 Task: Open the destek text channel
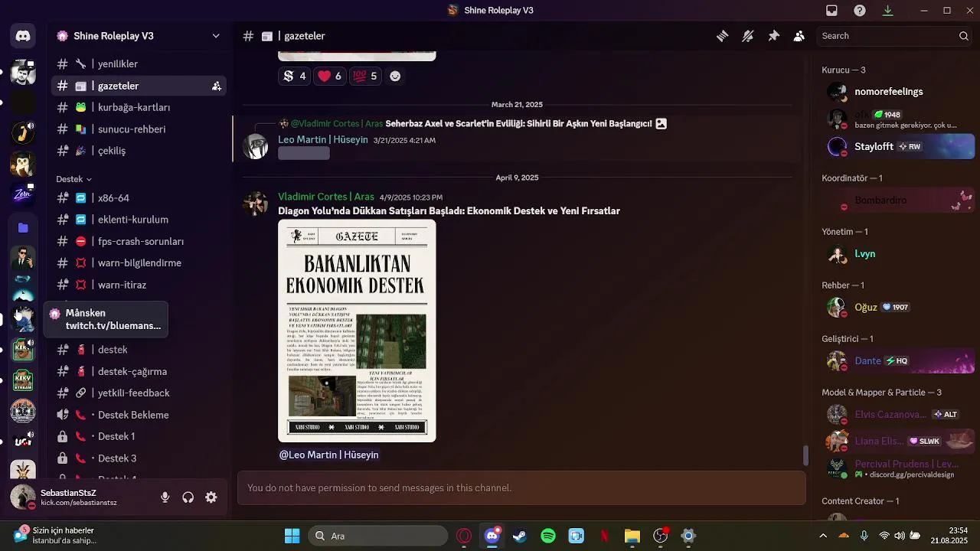click(139, 350)
